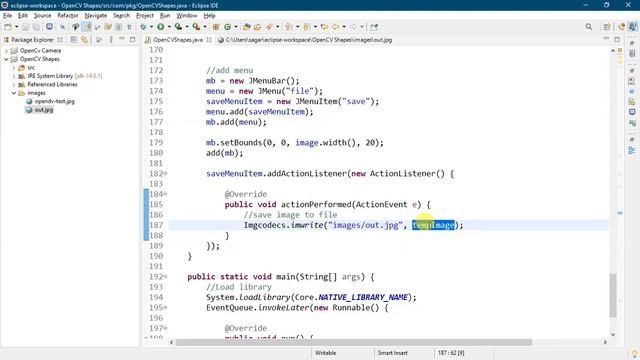Click the New Java Package icon
The image size is (640, 360).
click(216, 27)
